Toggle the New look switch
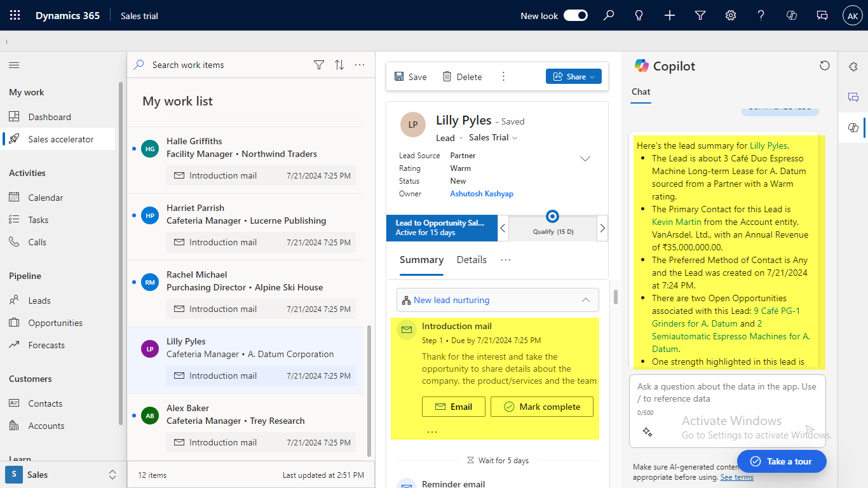This screenshot has height=488, width=868. coord(576,15)
